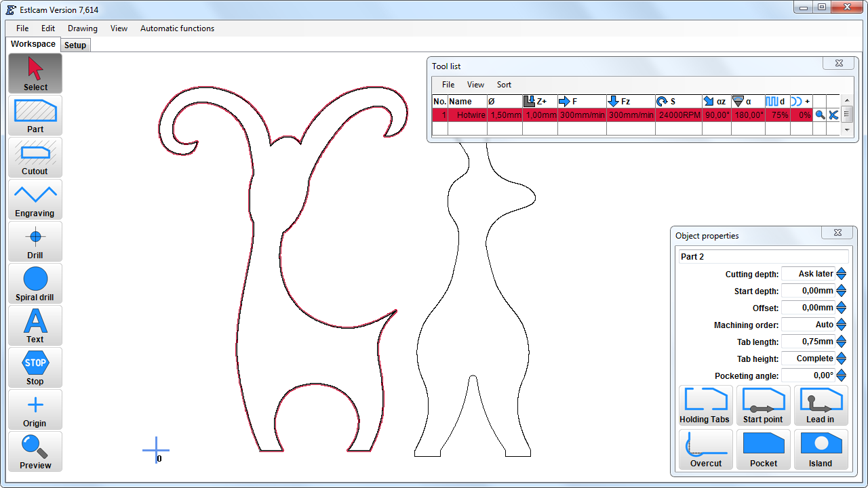The image size is (868, 488).
Task: Click the Tool list scrollbar up arrow
Action: (846, 100)
